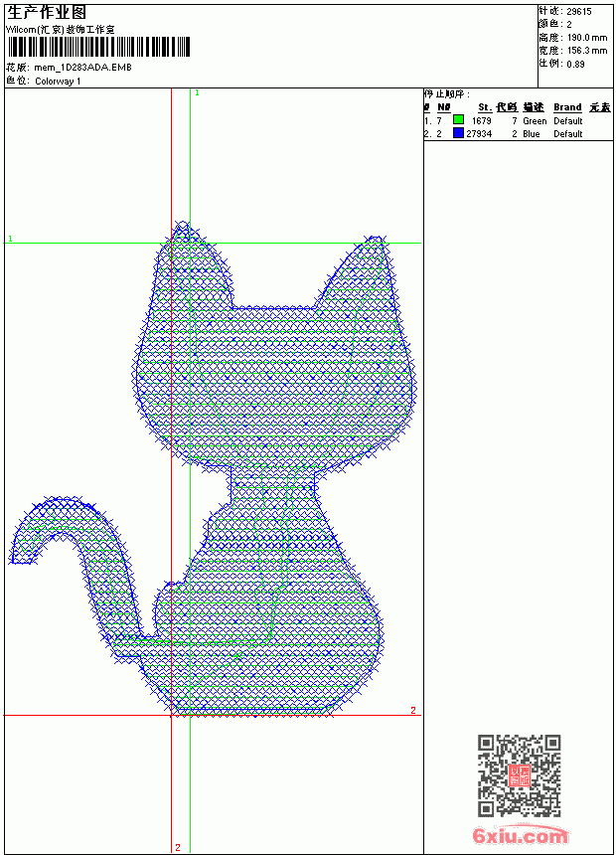Click the height value 190.0 mm

pyautogui.click(x=587, y=38)
